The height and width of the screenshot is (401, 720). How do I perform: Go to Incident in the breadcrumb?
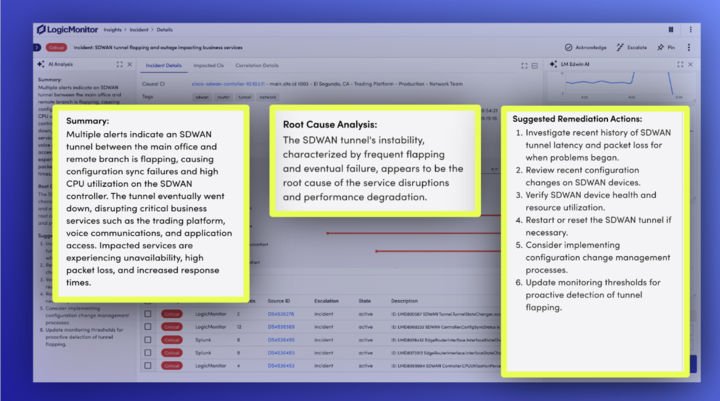coord(139,30)
